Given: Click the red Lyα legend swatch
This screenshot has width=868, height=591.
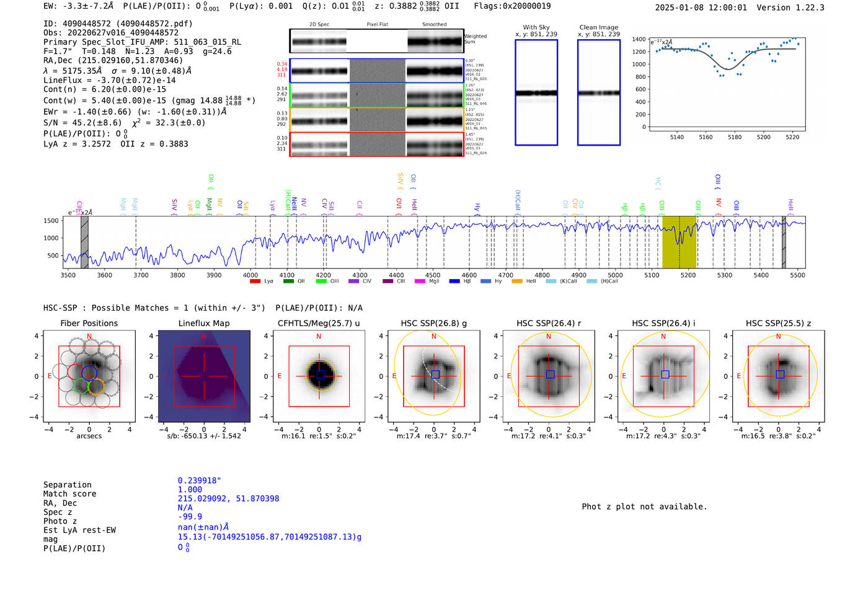Looking at the screenshot, I should [255, 282].
